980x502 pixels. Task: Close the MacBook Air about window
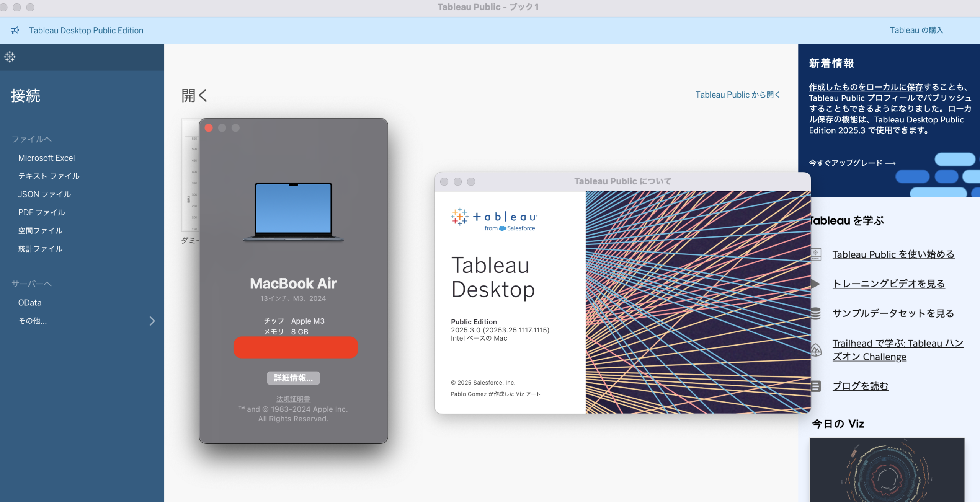(x=209, y=128)
